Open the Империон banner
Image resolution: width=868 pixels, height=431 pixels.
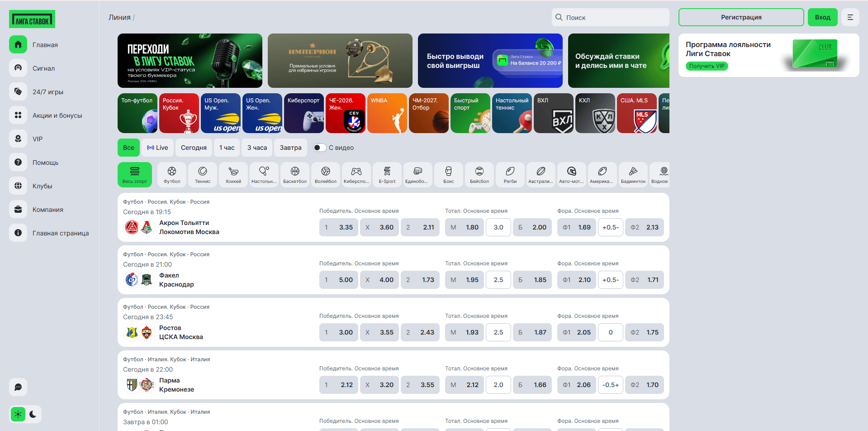340,61
